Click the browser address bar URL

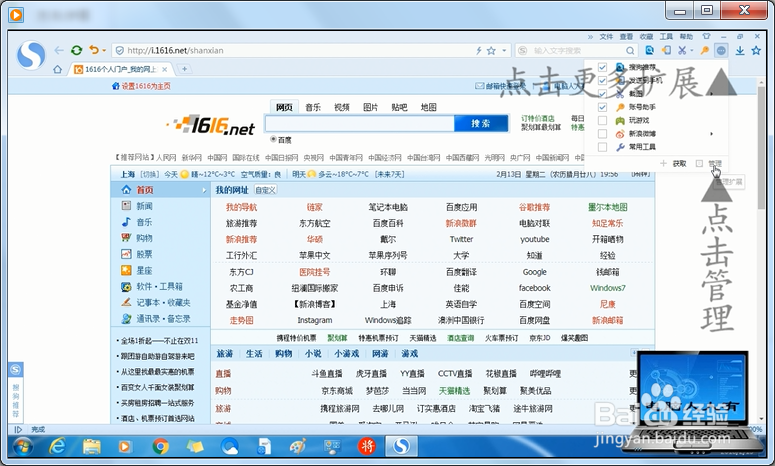175,50
